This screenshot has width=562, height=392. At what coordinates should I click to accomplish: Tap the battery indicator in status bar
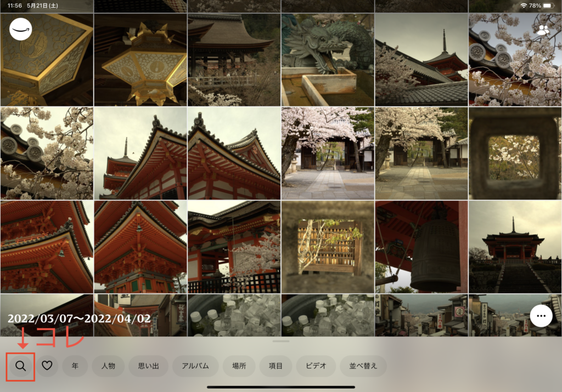pos(549,5)
